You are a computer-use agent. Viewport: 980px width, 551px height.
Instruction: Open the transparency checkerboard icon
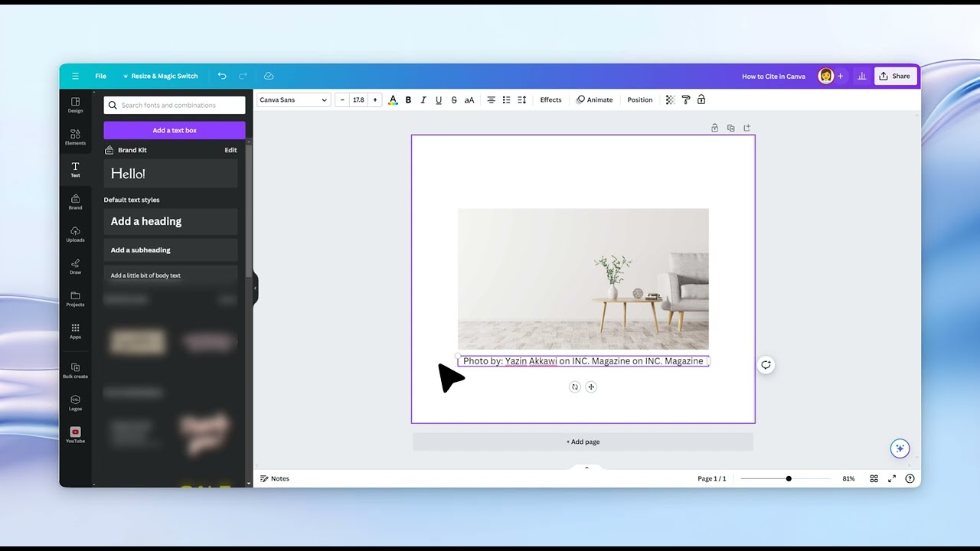(x=670, y=99)
